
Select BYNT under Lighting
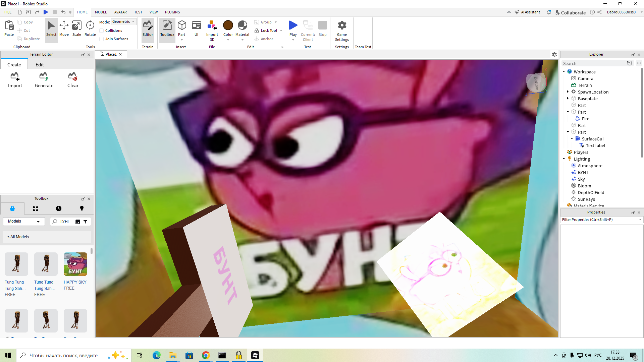(x=583, y=172)
